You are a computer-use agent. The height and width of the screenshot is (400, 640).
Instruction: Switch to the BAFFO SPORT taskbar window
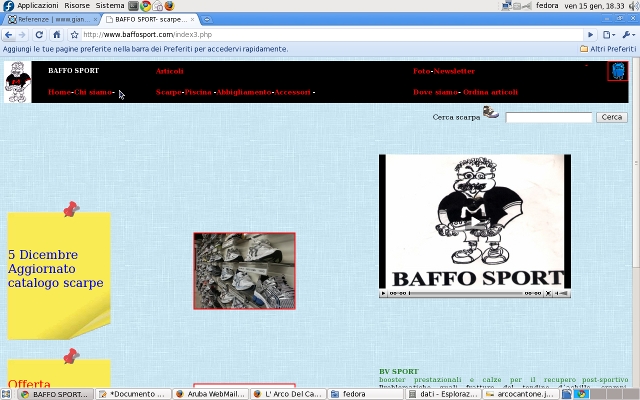56,394
